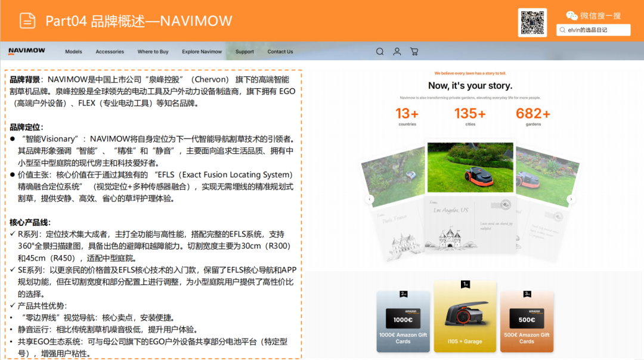Image resolution: width=644 pixels, height=360 pixels.
Task: Open the Explore Navimow menu
Action: [x=202, y=52]
